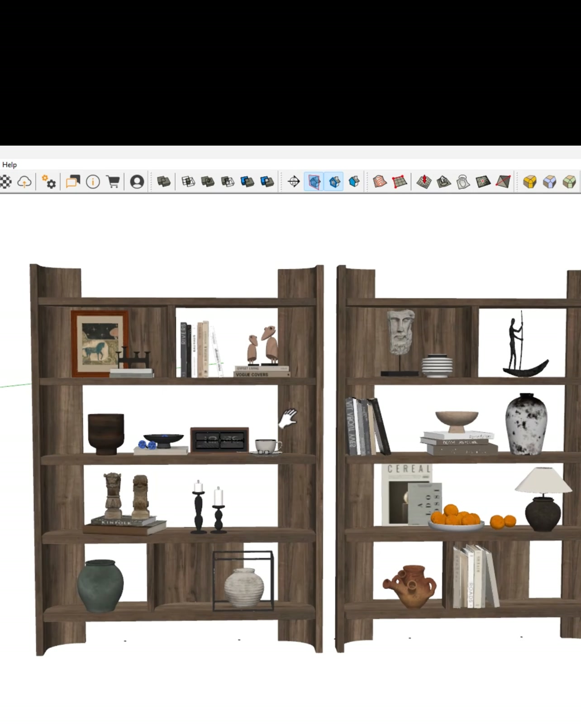This screenshot has width=581, height=728.
Task: Select the bowl of oranges model
Action: (456, 517)
